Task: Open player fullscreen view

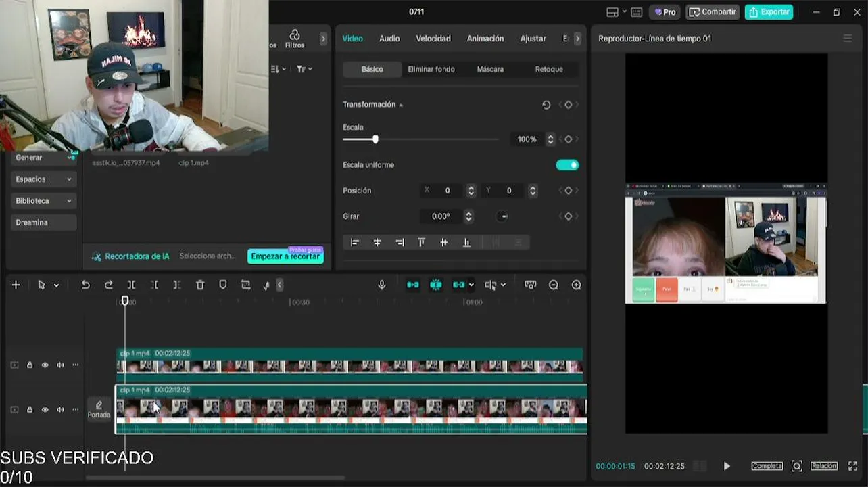Action: pyautogui.click(x=852, y=466)
